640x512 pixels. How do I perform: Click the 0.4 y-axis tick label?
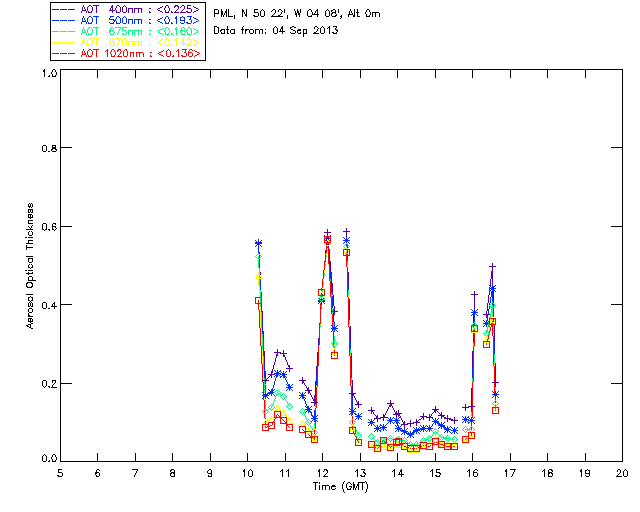click(x=49, y=305)
